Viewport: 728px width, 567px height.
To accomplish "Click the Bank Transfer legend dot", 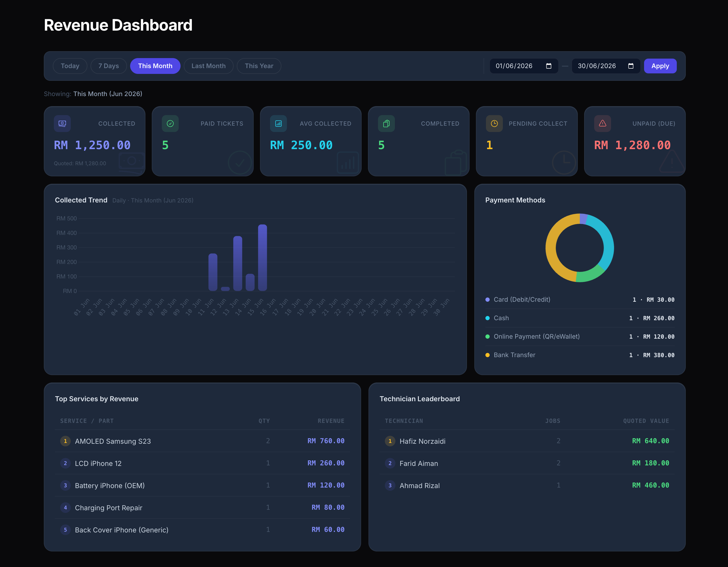I will (x=487, y=355).
